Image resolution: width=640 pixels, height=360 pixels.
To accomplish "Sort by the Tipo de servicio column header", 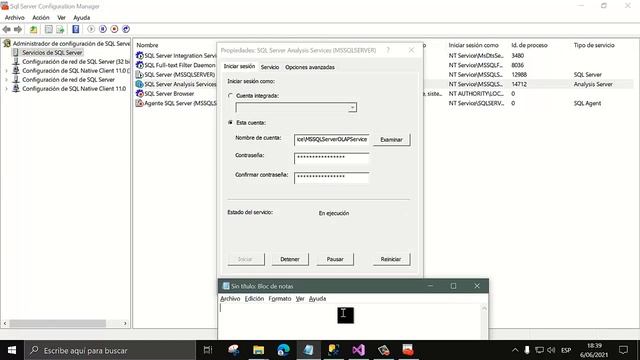I will [594, 45].
